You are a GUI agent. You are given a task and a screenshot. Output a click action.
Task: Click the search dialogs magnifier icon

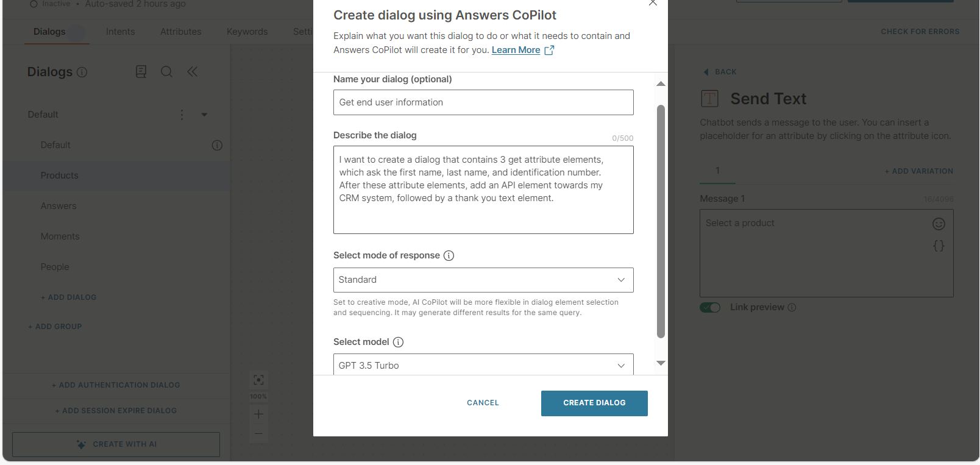click(166, 72)
